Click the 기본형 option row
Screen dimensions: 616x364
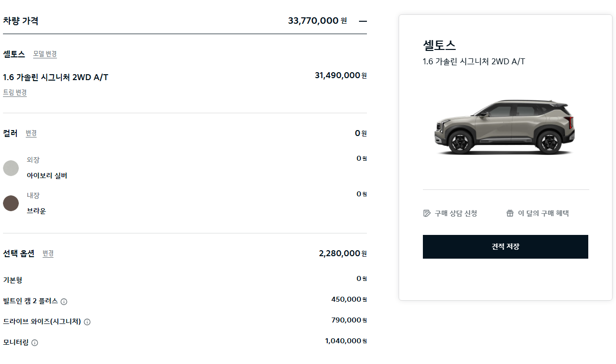12,280
